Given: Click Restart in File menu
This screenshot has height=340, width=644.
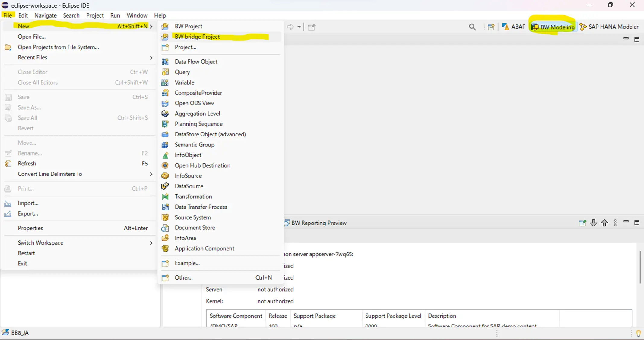Looking at the screenshot, I should point(79,253).
